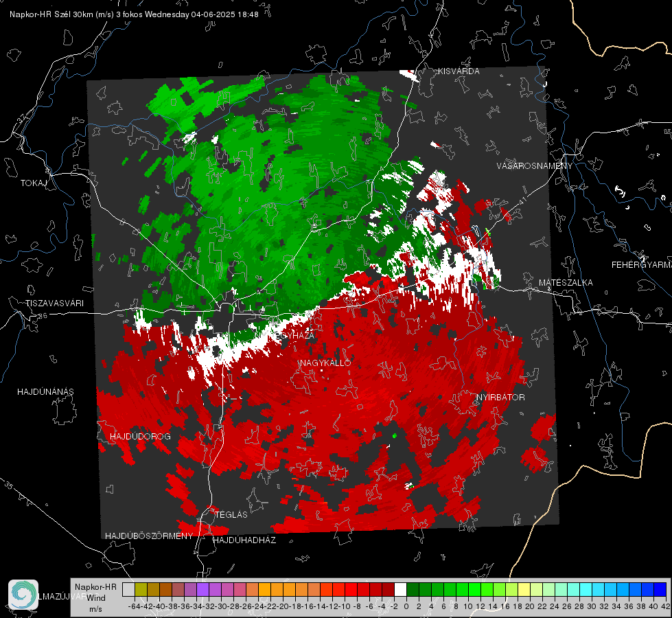Select the white zero-velocity legend swatch
The height and width of the screenshot is (618, 672).
pos(400,589)
